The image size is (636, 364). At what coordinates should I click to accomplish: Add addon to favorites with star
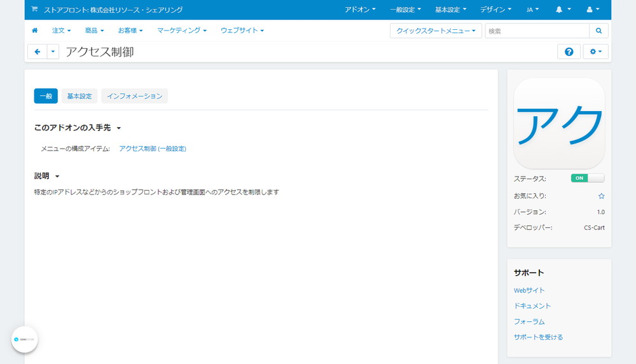[601, 196]
